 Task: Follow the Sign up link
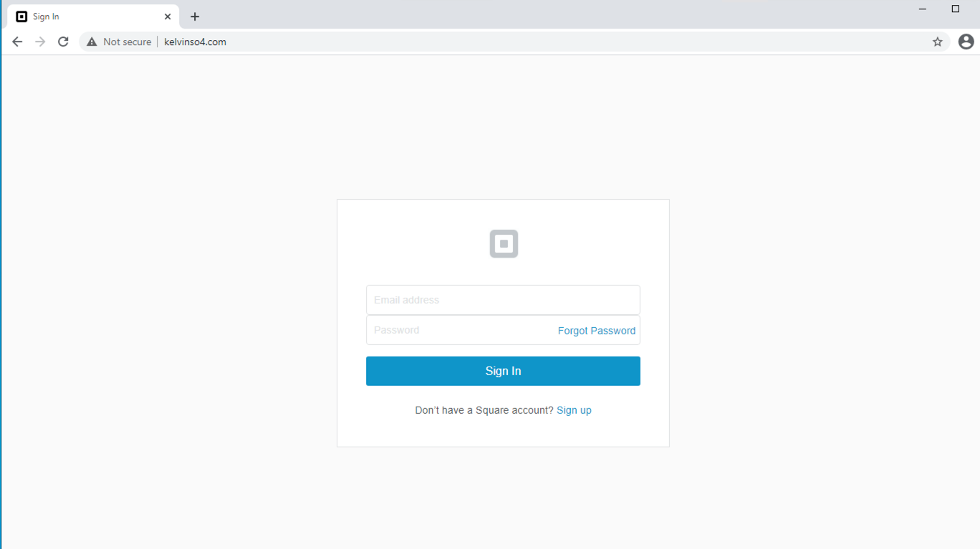pyautogui.click(x=574, y=410)
